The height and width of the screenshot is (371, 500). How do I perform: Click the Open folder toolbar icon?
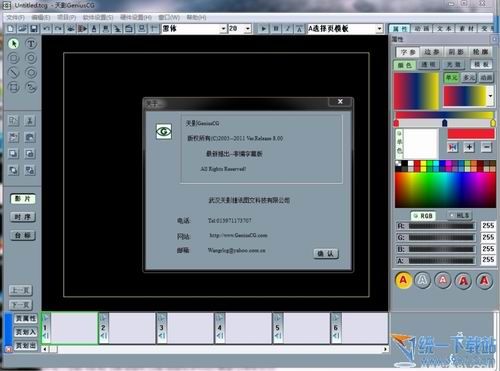pos(22,29)
